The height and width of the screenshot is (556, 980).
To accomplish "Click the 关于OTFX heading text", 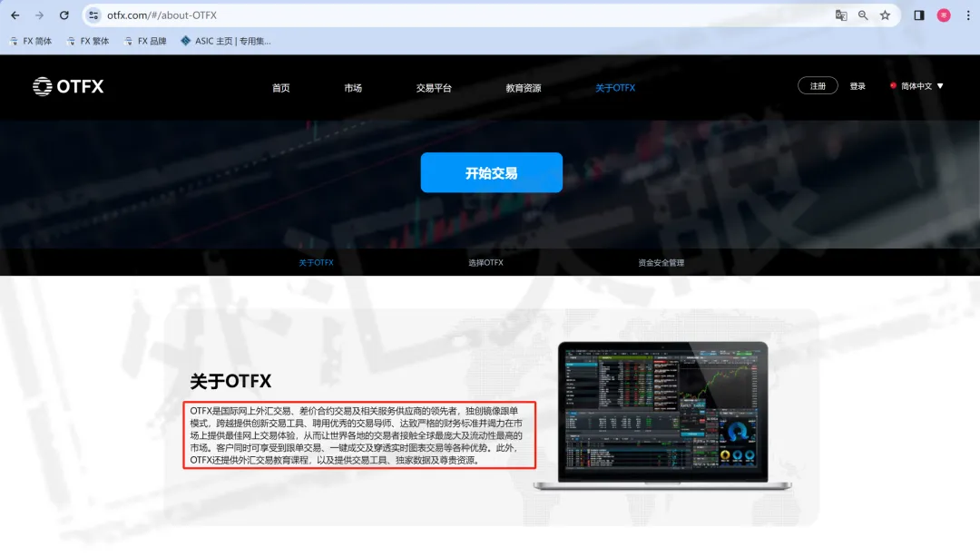I will click(230, 381).
